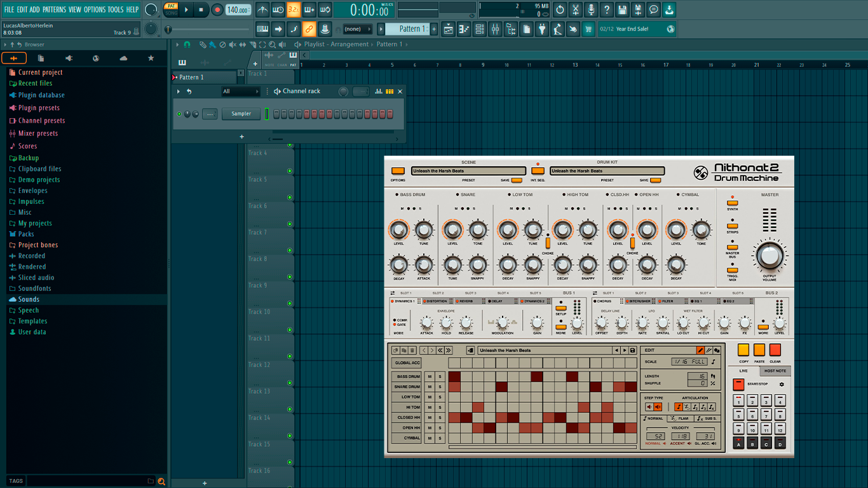Viewport: 868px width, 488px height.
Task: Click the Sampler channel button
Action: tap(241, 114)
